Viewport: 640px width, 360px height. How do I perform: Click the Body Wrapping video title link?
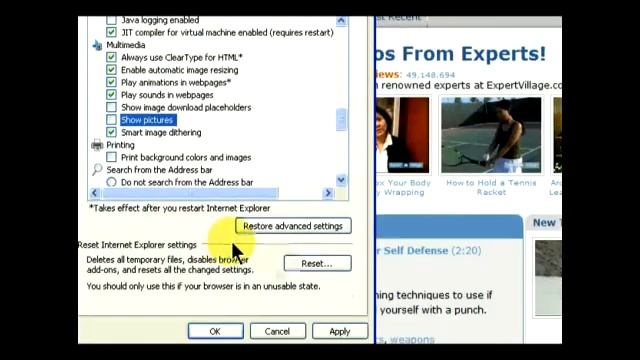click(x=403, y=187)
